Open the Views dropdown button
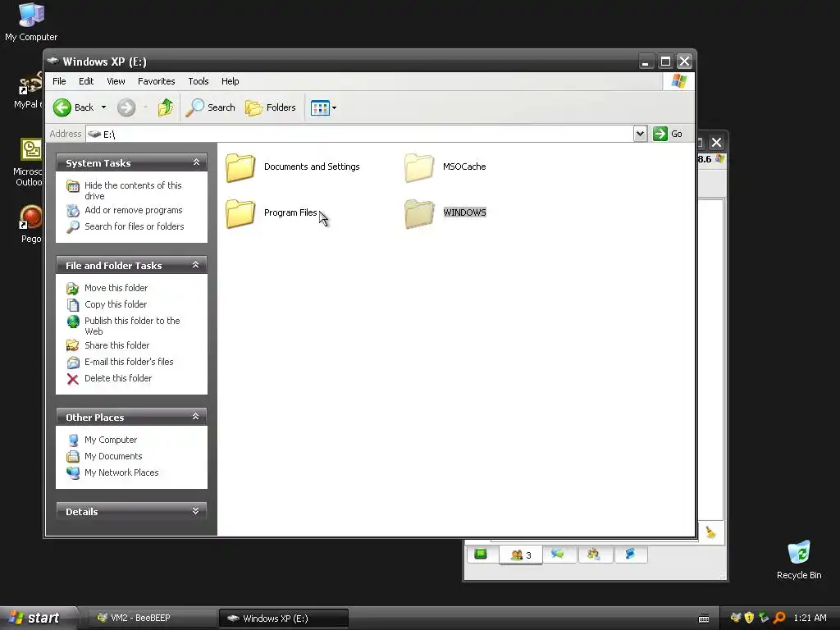This screenshot has height=630, width=840. (x=323, y=107)
